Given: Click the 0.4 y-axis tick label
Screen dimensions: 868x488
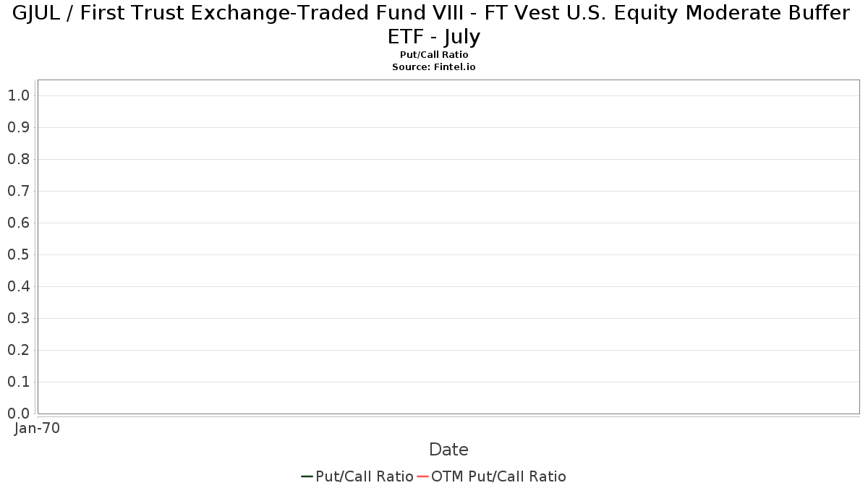Looking at the screenshot, I should [18, 286].
